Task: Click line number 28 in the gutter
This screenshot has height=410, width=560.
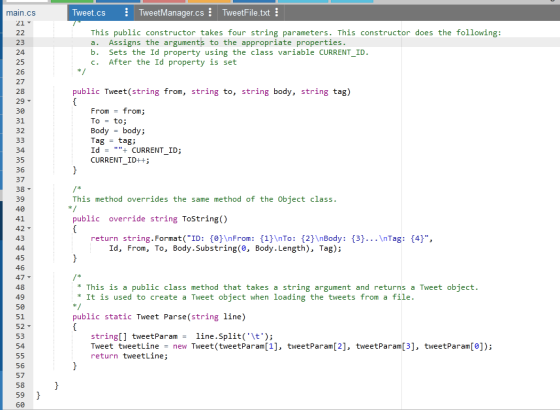Action: 20,91
